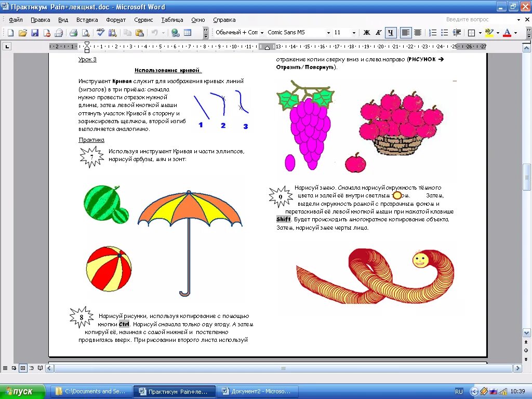
Task: Click the Permission document icon
Action: coord(47,33)
